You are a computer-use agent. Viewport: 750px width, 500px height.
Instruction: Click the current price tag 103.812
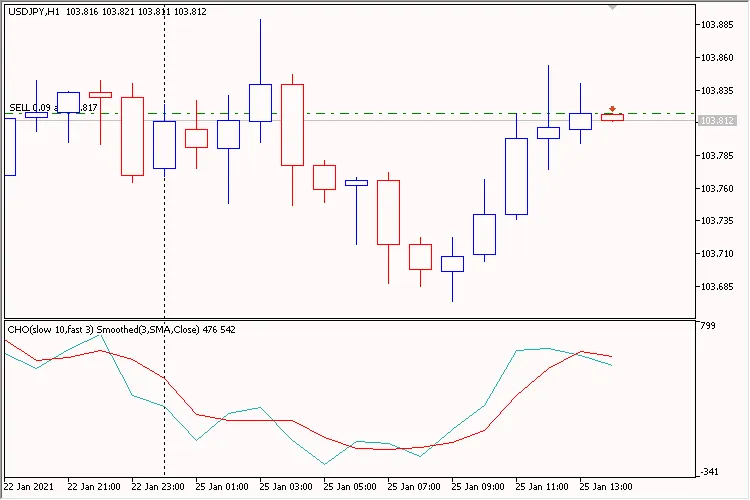[718, 121]
